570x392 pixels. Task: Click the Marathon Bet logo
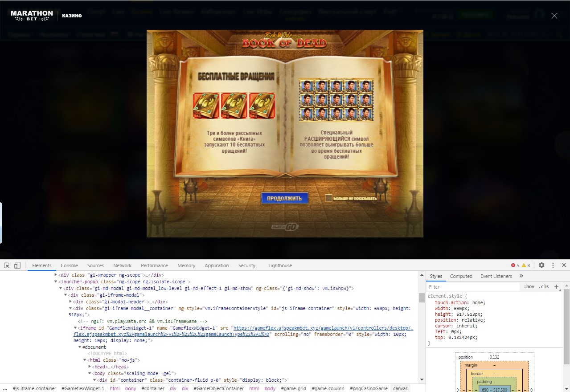[32, 16]
